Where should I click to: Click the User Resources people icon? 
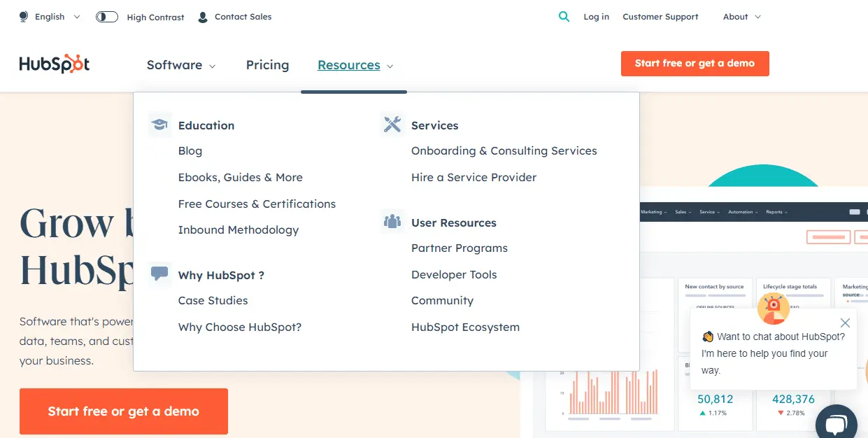click(392, 222)
